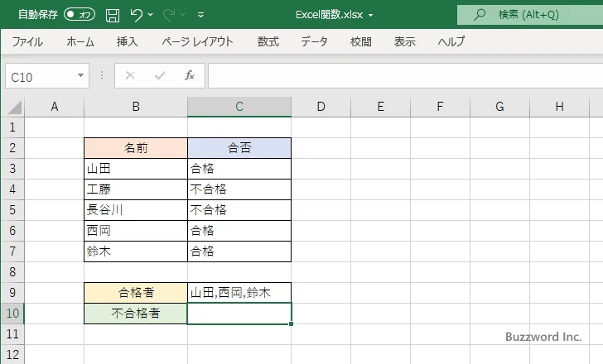603x364 pixels.
Task: Select column C header
Action: coord(239,107)
